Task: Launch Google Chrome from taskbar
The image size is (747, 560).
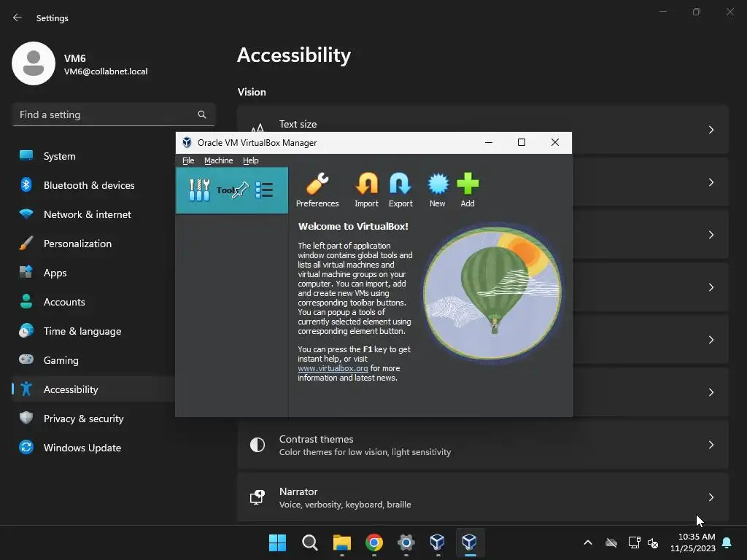Action: 374,542
